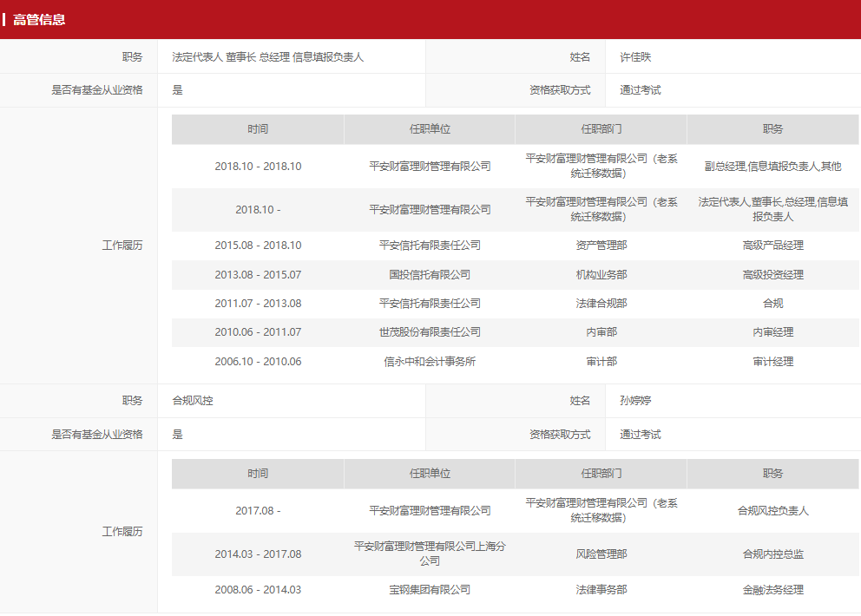Click the 机构业务部 department cell
The width and height of the screenshot is (861, 616).
click(x=601, y=274)
